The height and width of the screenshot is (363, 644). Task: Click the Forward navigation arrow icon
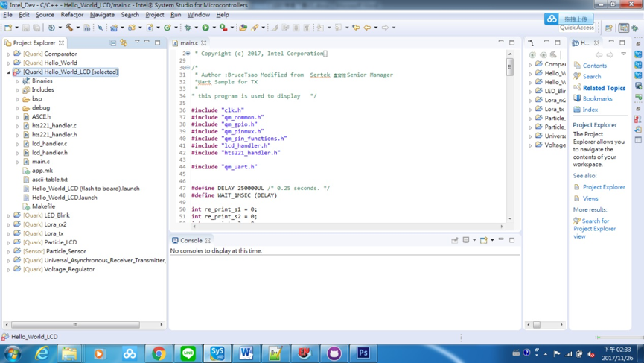click(x=385, y=28)
